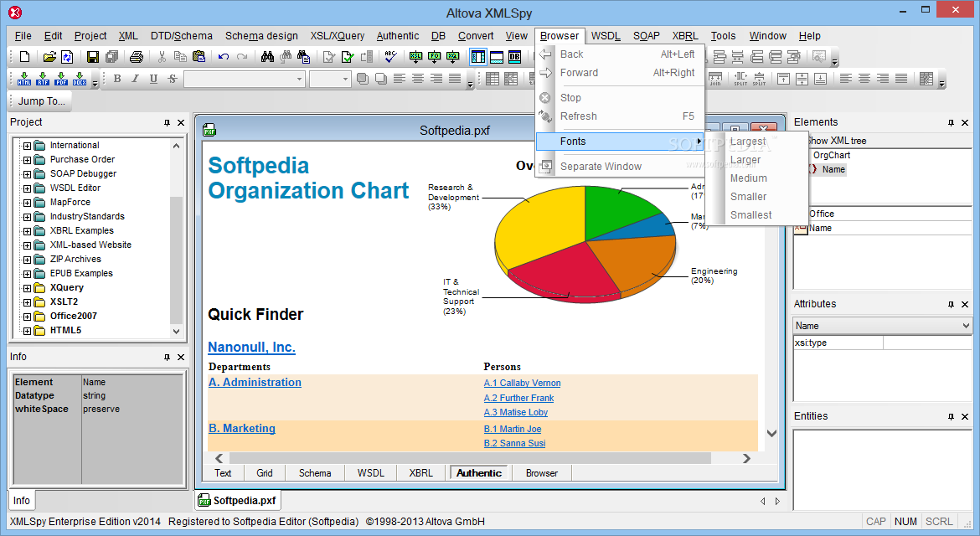Run the ABC spell check icon
Image resolution: width=980 pixels, height=536 pixels.
point(390,57)
